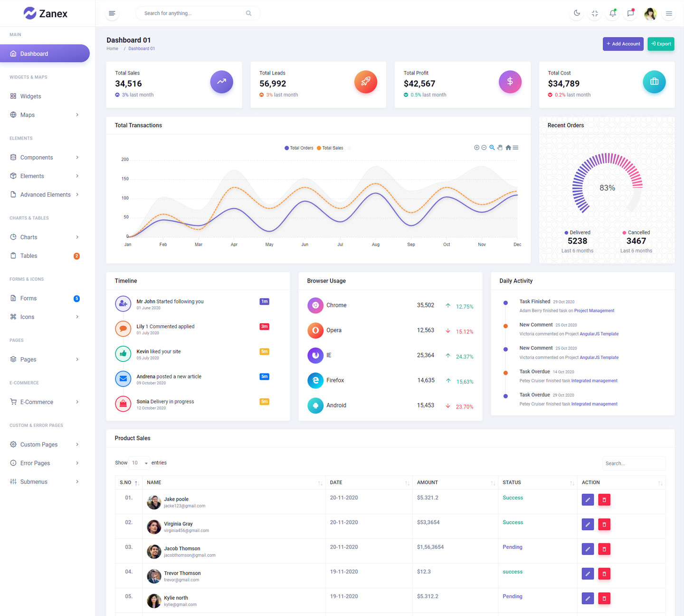Open the Show entries count dropdown
684x616 pixels.
[x=140, y=463]
